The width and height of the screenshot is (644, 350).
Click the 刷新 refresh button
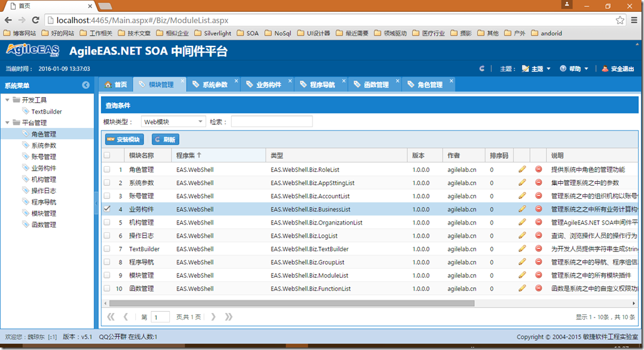tap(165, 139)
